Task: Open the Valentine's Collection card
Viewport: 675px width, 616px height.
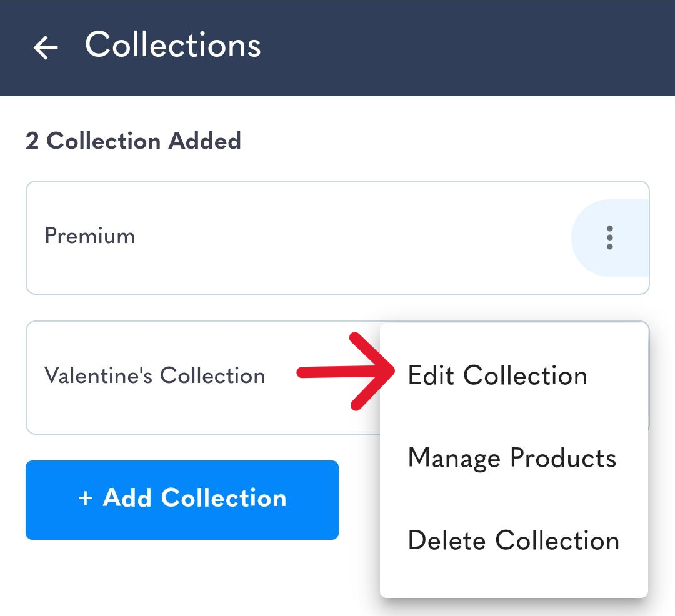Action: pos(202,378)
